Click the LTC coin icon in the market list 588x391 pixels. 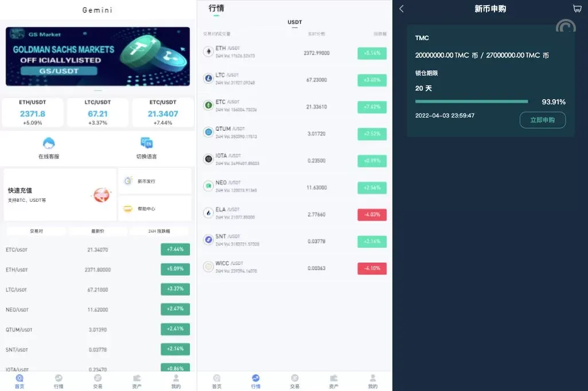[208, 79]
